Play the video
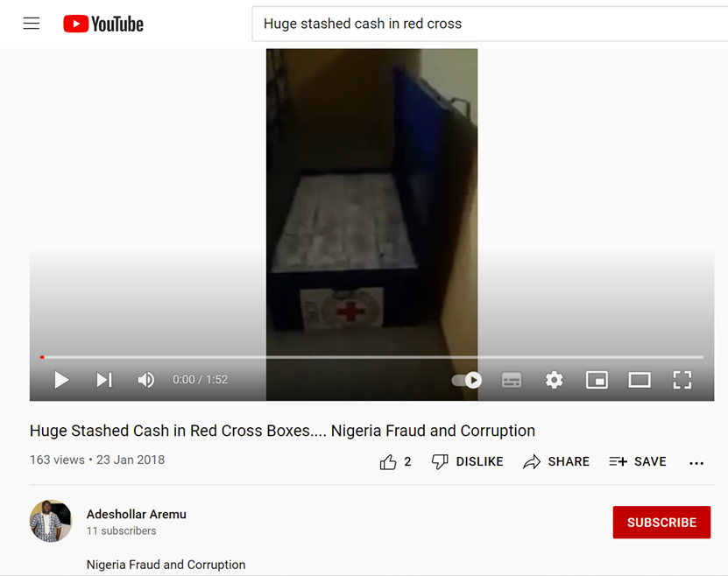Screen dimensions: 728x576 pos(61,380)
